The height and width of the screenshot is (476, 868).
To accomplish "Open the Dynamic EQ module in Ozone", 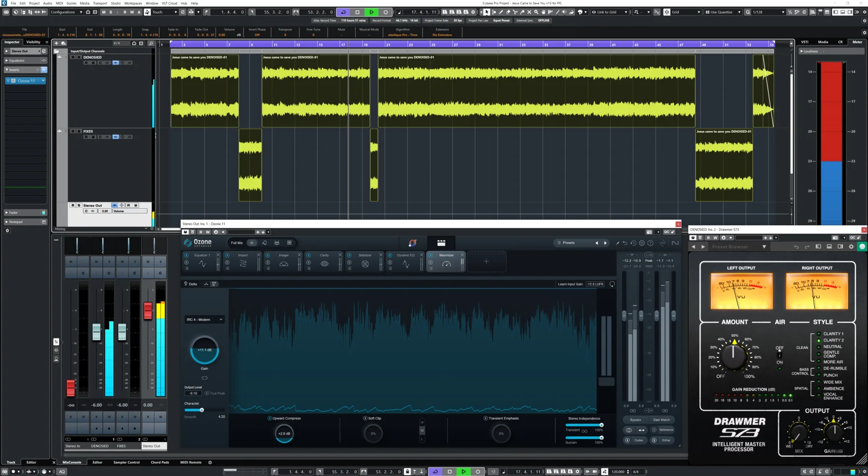I will tap(406, 261).
